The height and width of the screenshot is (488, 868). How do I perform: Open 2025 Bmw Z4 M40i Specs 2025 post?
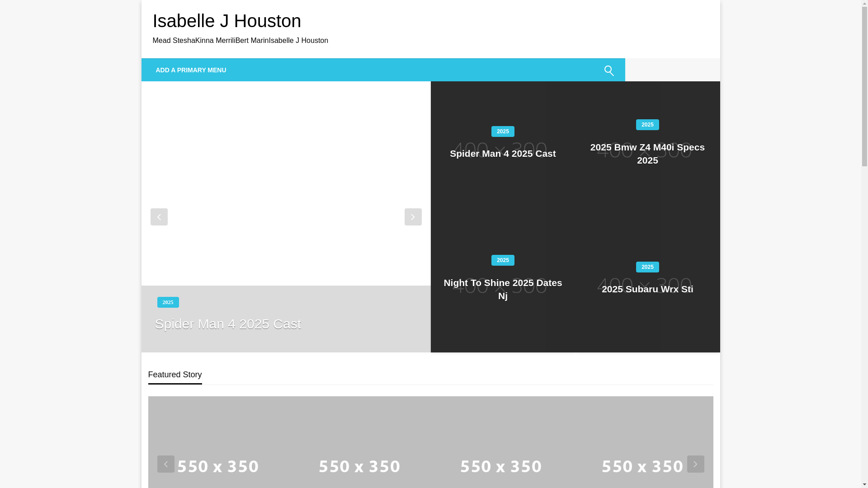(647, 154)
